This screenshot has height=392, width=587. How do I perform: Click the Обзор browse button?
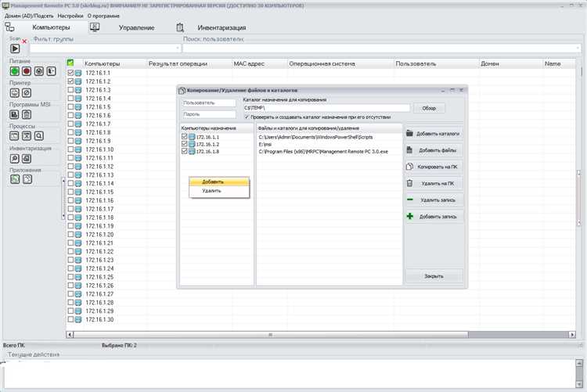pos(429,108)
